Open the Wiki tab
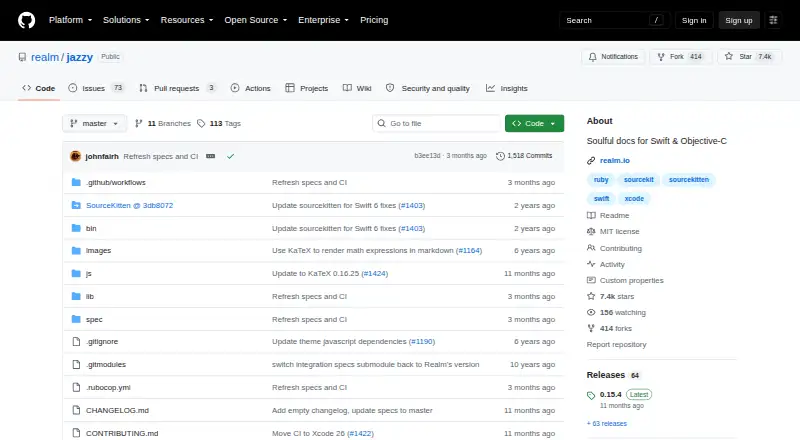This screenshot has height=440, width=800. [357, 88]
